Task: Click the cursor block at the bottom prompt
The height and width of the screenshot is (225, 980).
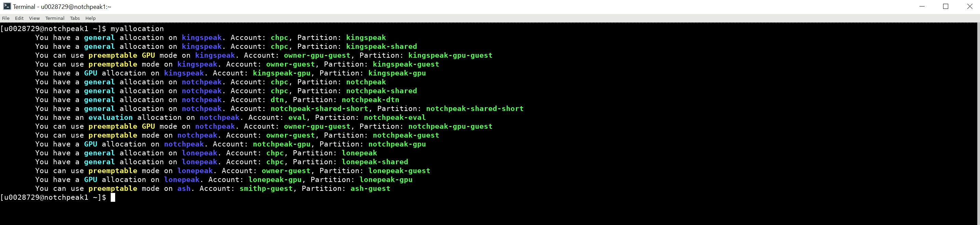Action: pos(113,197)
